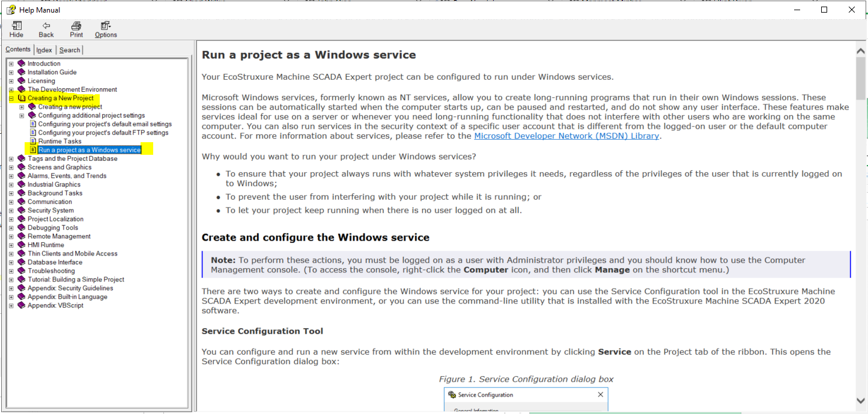Click the vertical scrollbar thumb in content pane

click(861, 79)
